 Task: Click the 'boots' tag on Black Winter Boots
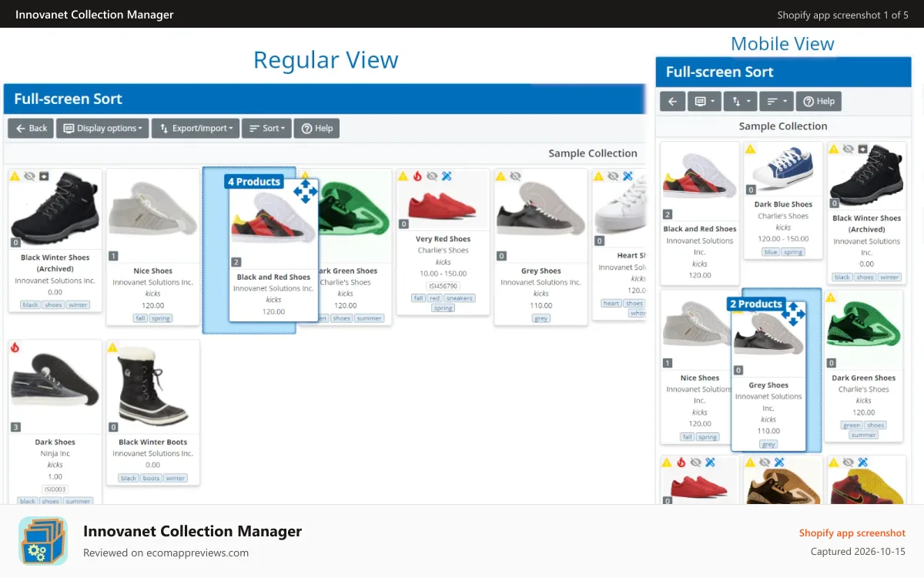tap(151, 479)
